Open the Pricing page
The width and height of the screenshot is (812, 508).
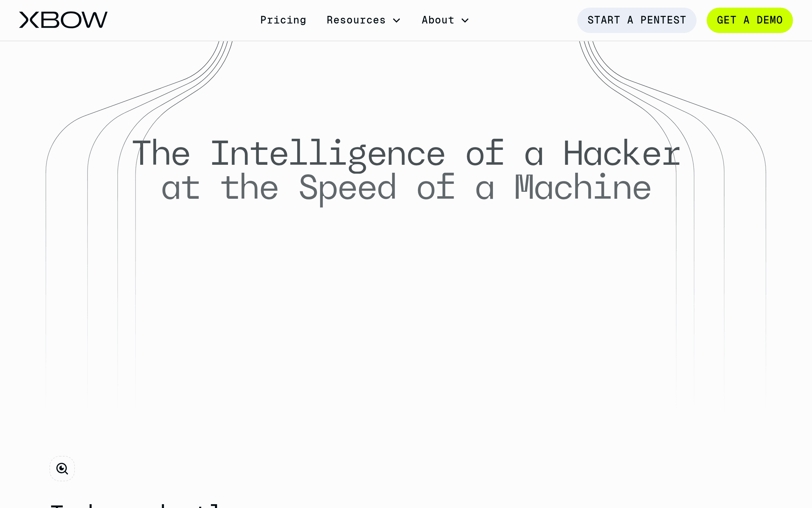tap(283, 20)
